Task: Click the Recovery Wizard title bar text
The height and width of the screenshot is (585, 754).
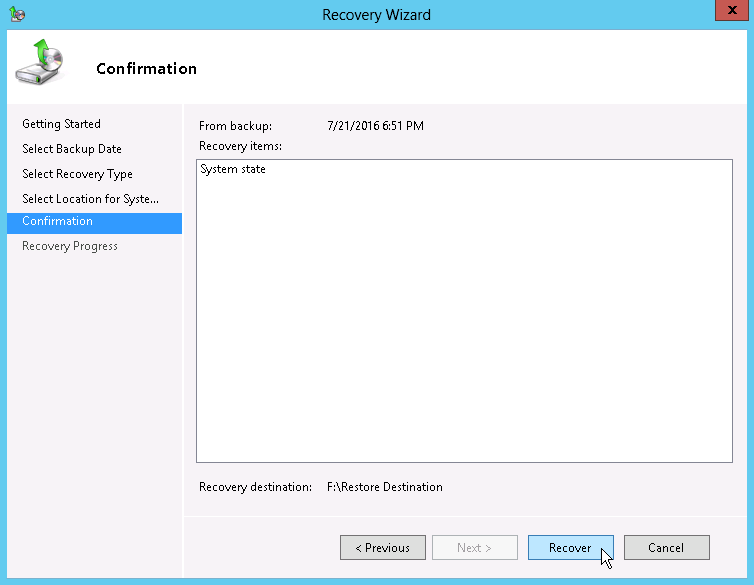Action: [x=376, y=14]
